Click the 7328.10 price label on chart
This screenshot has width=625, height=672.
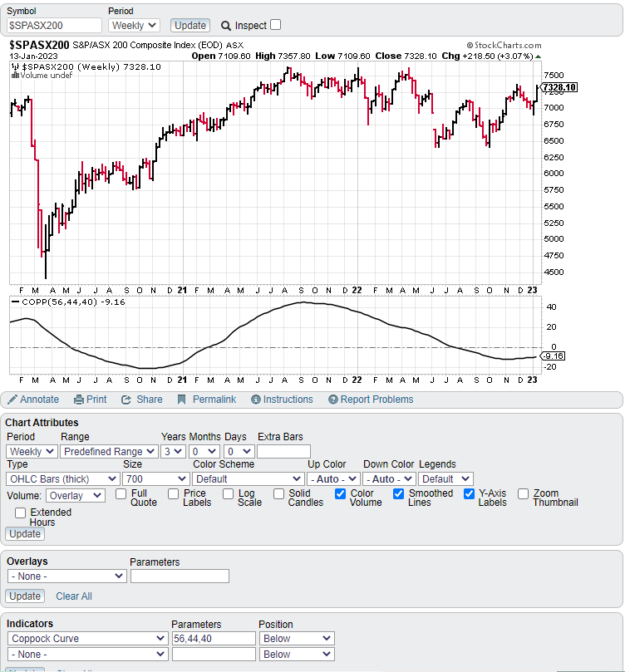[559, 87]
